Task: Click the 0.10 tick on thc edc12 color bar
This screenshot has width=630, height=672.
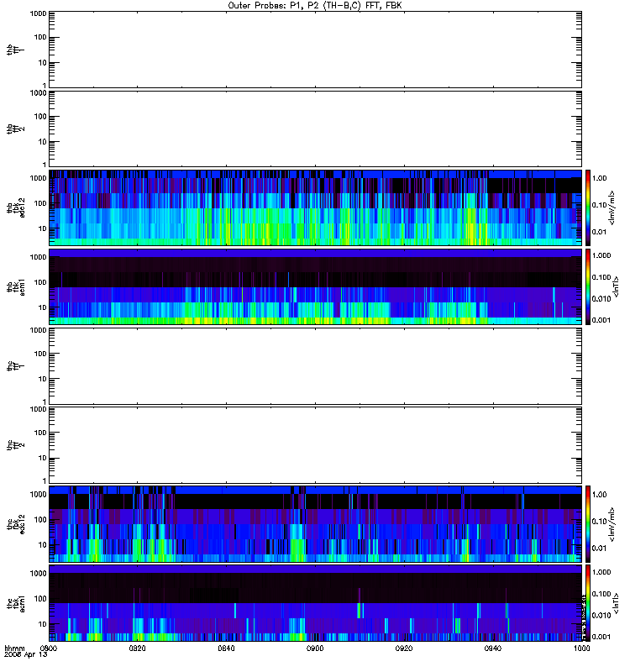Action: tap(599, 521)
